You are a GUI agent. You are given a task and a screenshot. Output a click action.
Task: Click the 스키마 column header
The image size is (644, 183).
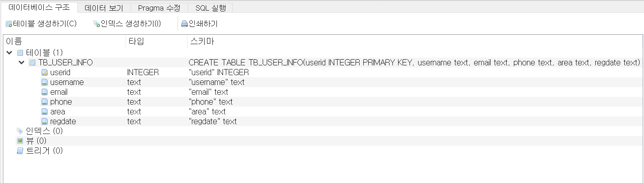pos(202,41)
